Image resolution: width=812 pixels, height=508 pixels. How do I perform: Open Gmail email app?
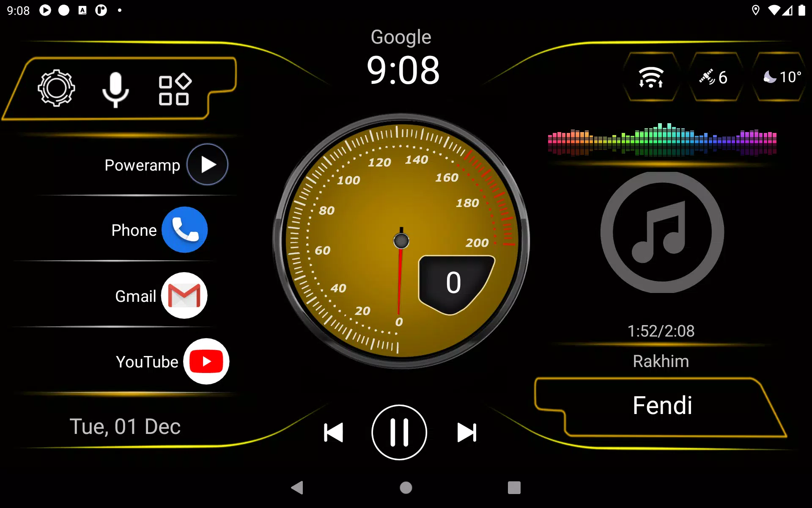183,295
